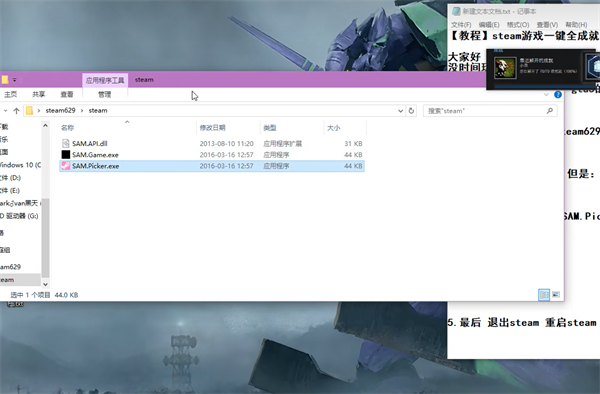Click the 31 KB size cell

[x=353, y=143]
